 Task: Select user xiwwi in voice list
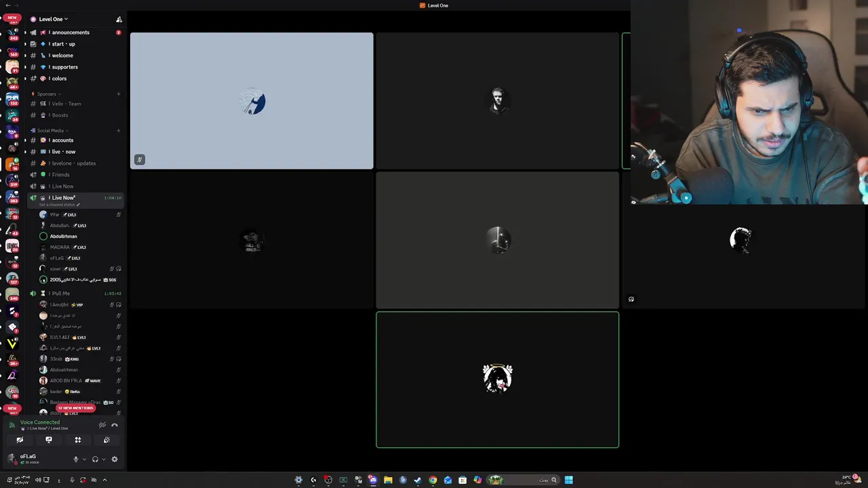pyautogui.click(x=80, y=269)
